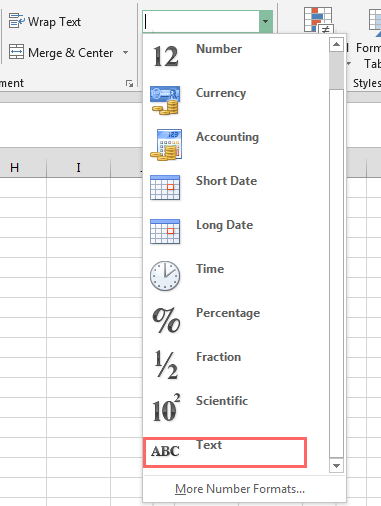Select column I header

[x=78, y=167]
